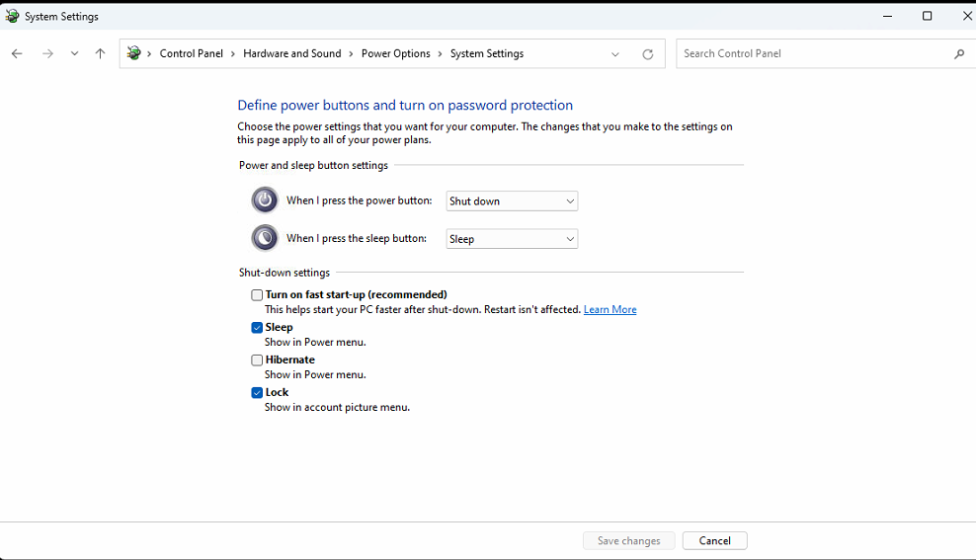This screenshot has height=560, width=976.
Task: Click 'Define power buttons and turn on password protection' heading
Action: click(x=405, y=105)
